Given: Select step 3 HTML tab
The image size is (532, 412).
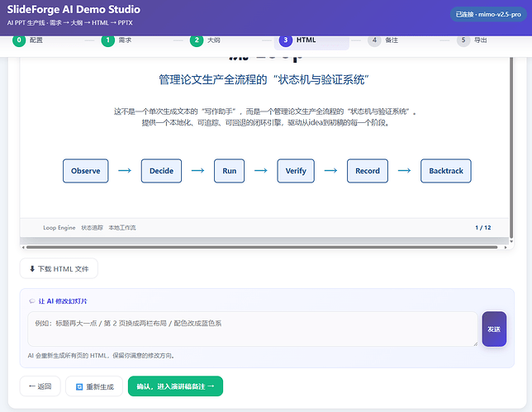Looking at the screenshot, I should click(311, 40).
